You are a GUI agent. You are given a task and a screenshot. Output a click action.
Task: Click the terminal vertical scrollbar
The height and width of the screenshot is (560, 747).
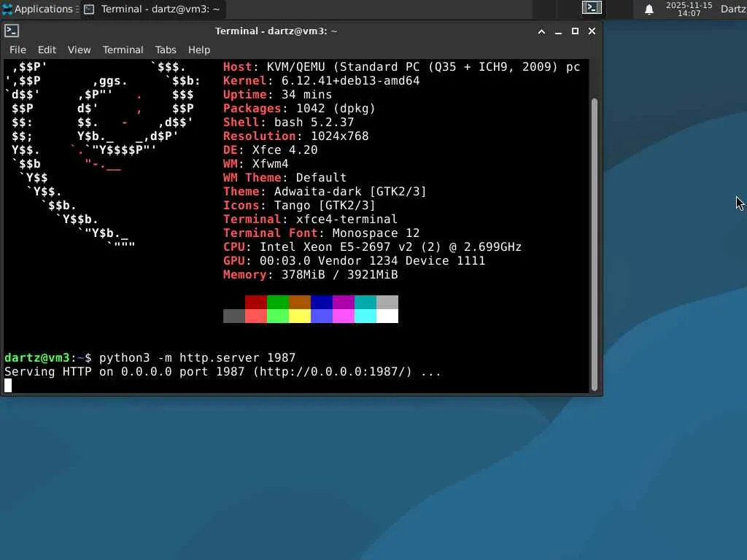coord(594,245)
